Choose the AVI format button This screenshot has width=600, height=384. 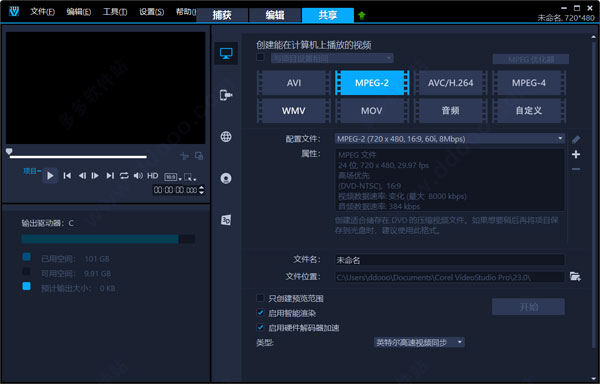294,83
